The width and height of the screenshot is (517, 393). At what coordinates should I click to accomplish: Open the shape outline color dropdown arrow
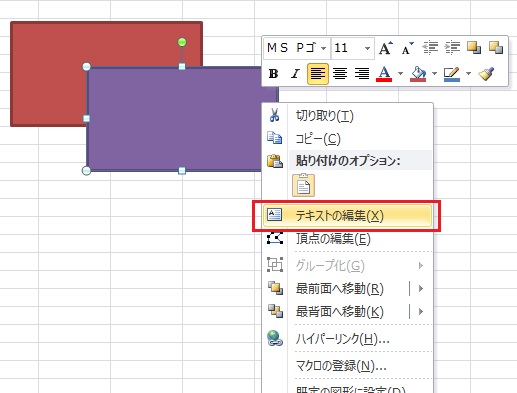point(468,74)
